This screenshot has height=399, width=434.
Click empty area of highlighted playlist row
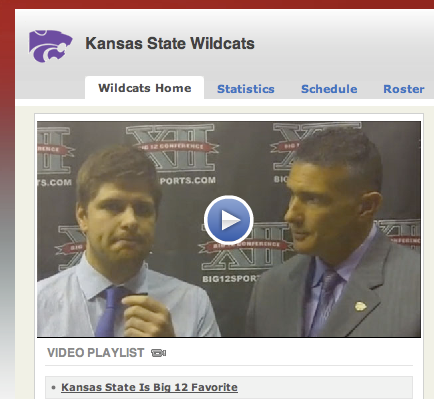325,387
